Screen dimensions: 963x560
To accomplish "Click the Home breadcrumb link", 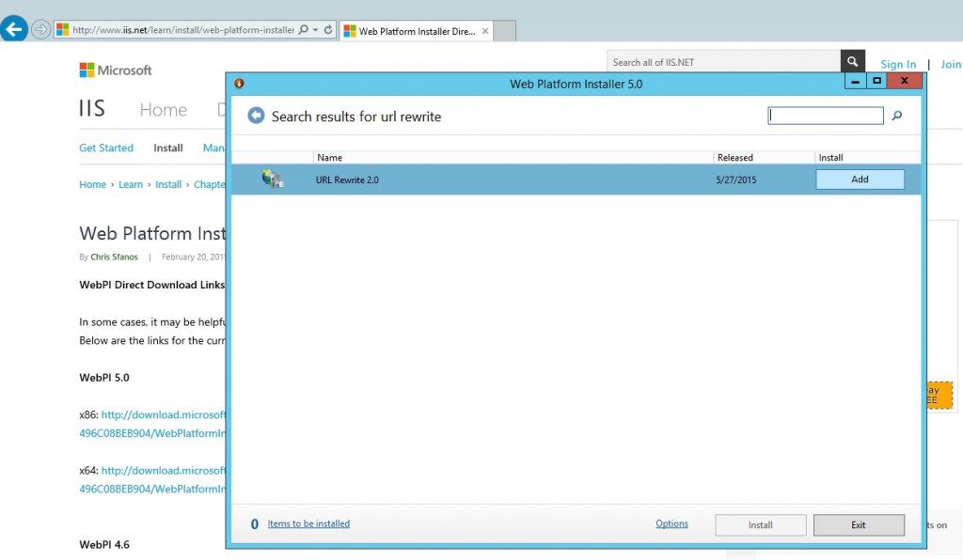I will pyautogui.click(x=93, y=184).
